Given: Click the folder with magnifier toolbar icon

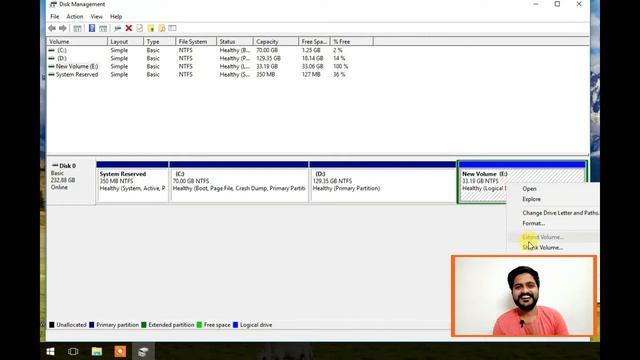Looking at the screenshot, I should 162,28.
